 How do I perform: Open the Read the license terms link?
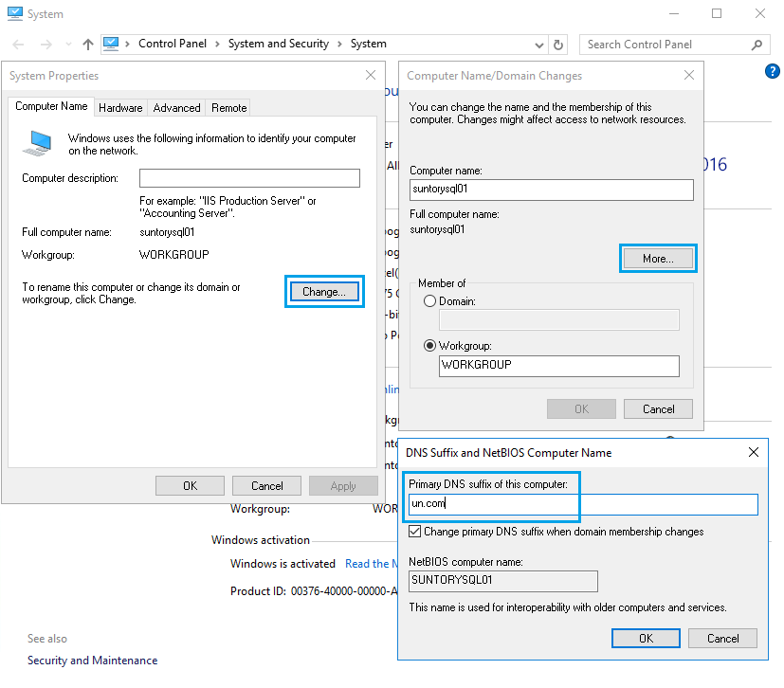[x=371, y=564]
